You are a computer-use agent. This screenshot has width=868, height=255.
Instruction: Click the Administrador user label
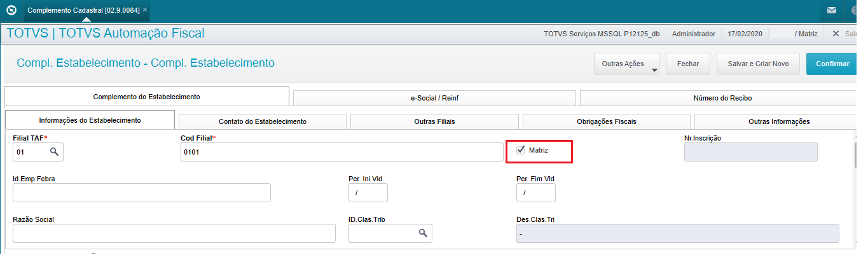tap(693, 34)
